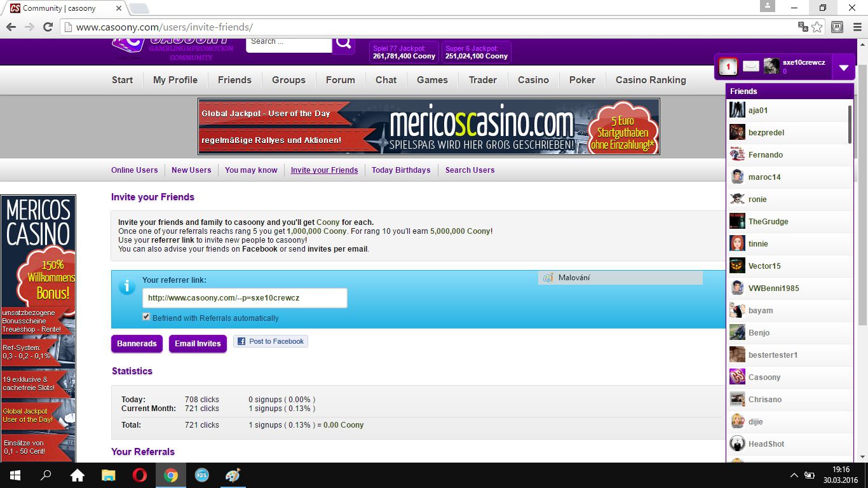Toggle Befriend with Referrals automatically checkbox
The height and width of the screenshot is (488, 868).
click(147, 317)
